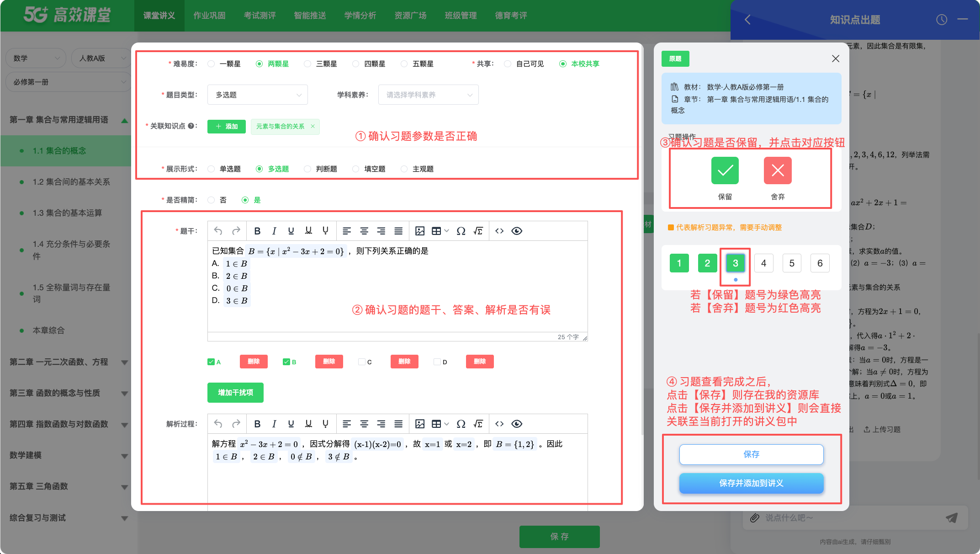
Task: Click the red 舍弃 cross icon
Action: [778, 170]
